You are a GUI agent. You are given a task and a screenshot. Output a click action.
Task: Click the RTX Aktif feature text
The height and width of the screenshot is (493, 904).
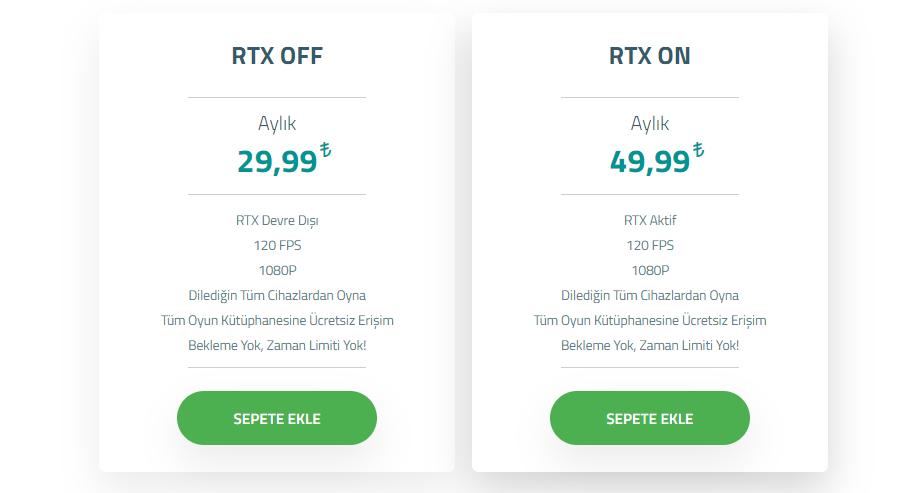pos(650,220)
